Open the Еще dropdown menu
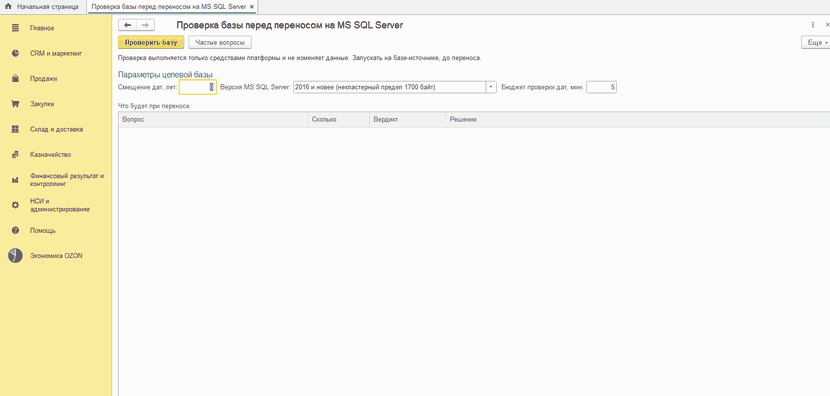 coord(816,42)
